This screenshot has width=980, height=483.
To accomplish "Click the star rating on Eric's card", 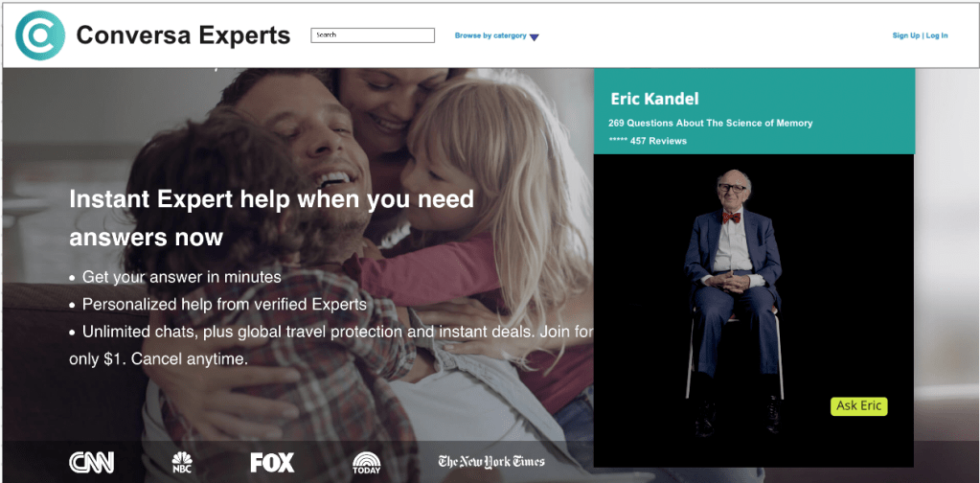I will (618, 141).
